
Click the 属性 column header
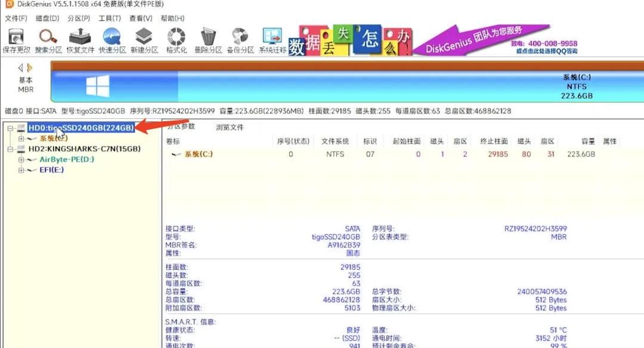click(x=610, y=141)
